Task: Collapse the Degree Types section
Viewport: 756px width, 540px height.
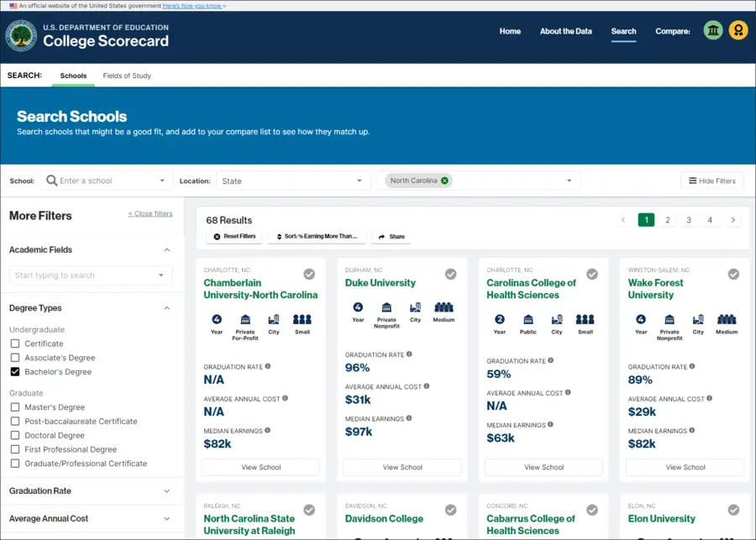Action: pyautogui.click(x=167, y=308)
